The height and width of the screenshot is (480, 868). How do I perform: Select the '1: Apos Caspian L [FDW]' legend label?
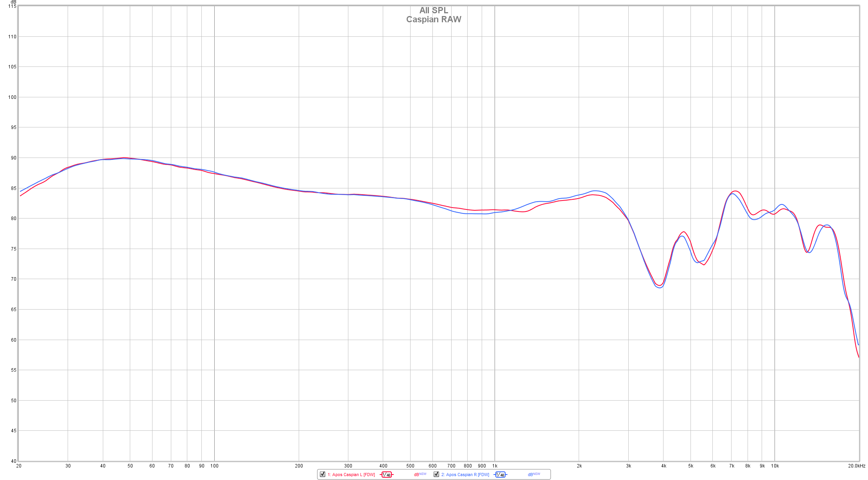coord(351,475)
